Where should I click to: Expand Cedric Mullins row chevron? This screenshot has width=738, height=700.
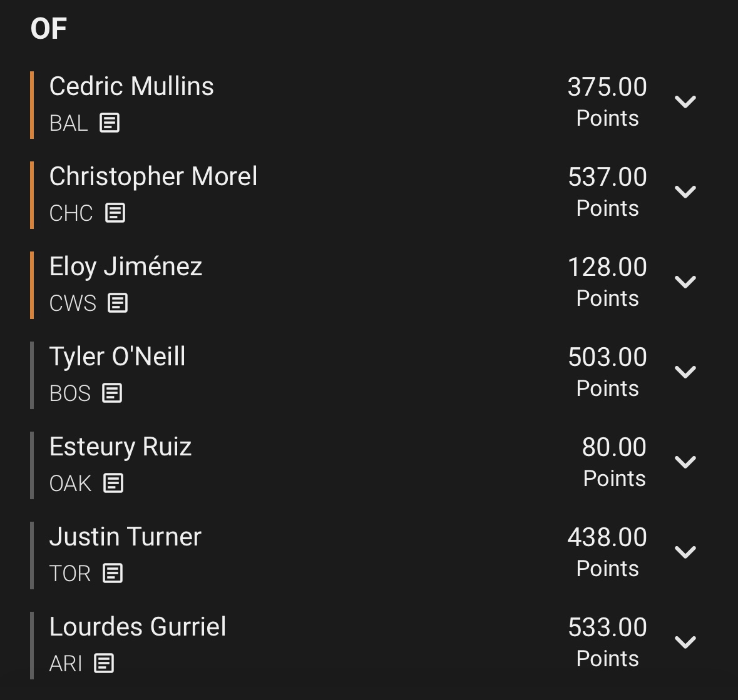685,101
